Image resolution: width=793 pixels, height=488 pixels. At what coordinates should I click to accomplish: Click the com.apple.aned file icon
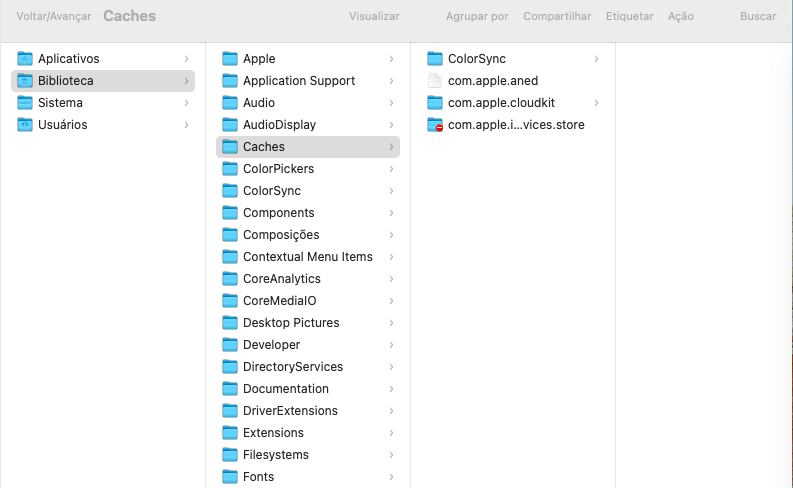pos(435,81)
